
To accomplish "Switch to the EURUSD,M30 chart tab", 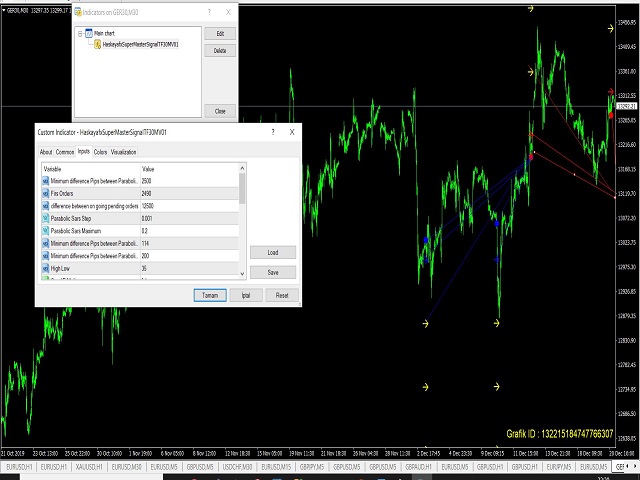I will (127, 467).
